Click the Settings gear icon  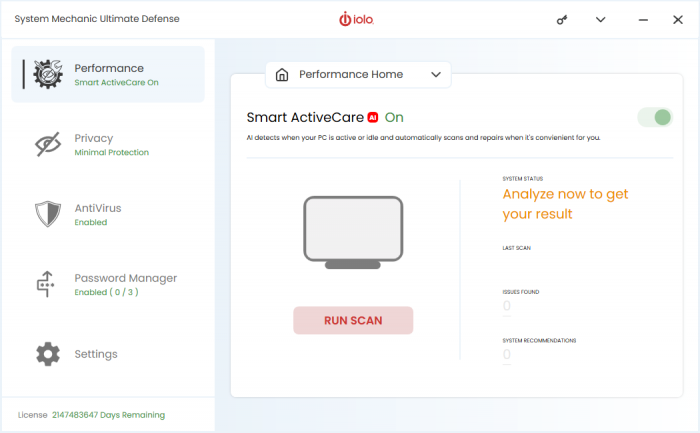pyautogui.click(x=48, y=354)
